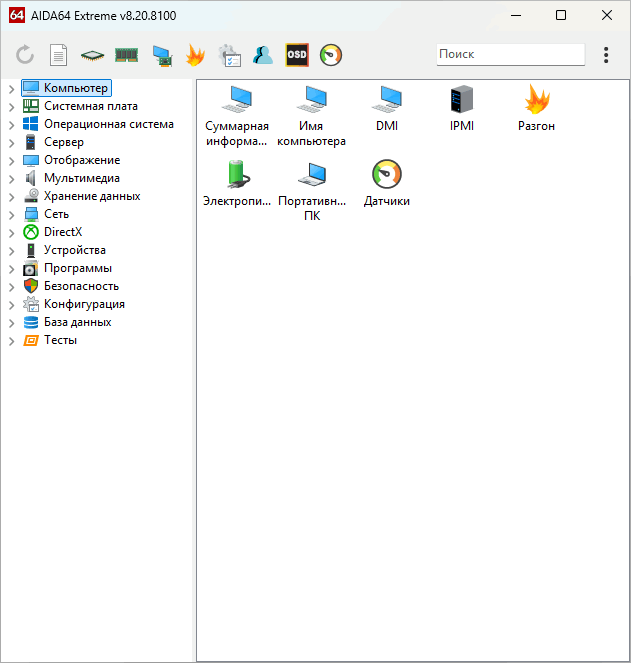
Task: Open the Портативный ПК laptop icon
Action: pos(312,175)
